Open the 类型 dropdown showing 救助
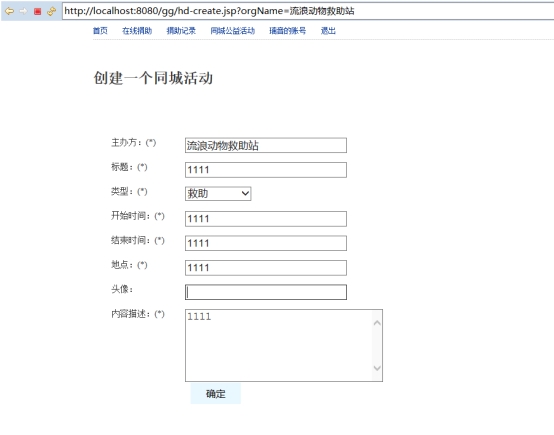554x435 pixels. pyautogui.click(x=218, y=194)
